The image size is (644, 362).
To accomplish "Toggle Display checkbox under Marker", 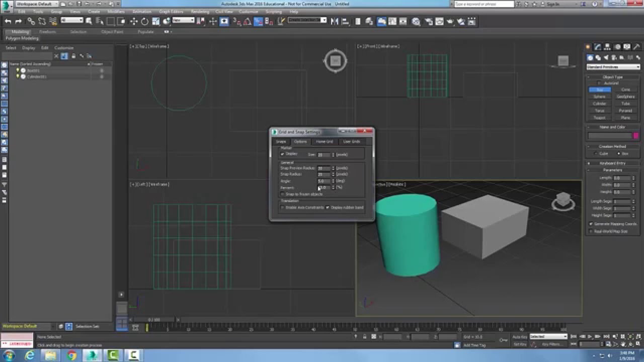I will (x=282, y=154).
